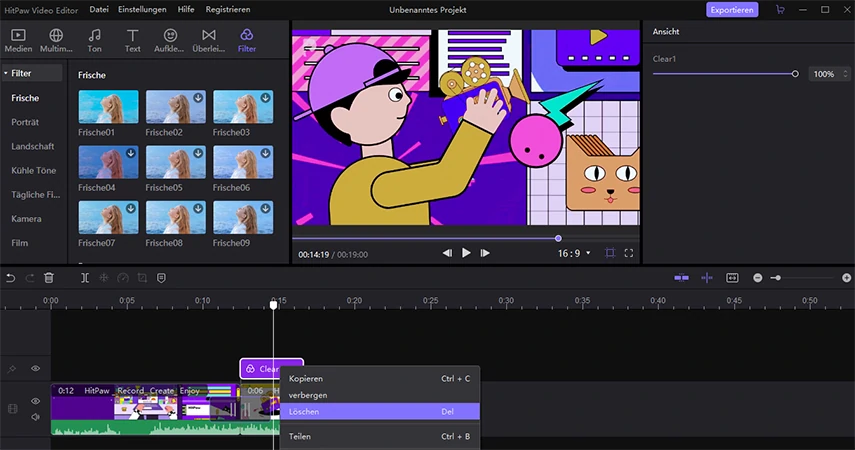Choose Löschen from the context menu
This screenshot has width=855, height=450.
(x=380, y=411)
